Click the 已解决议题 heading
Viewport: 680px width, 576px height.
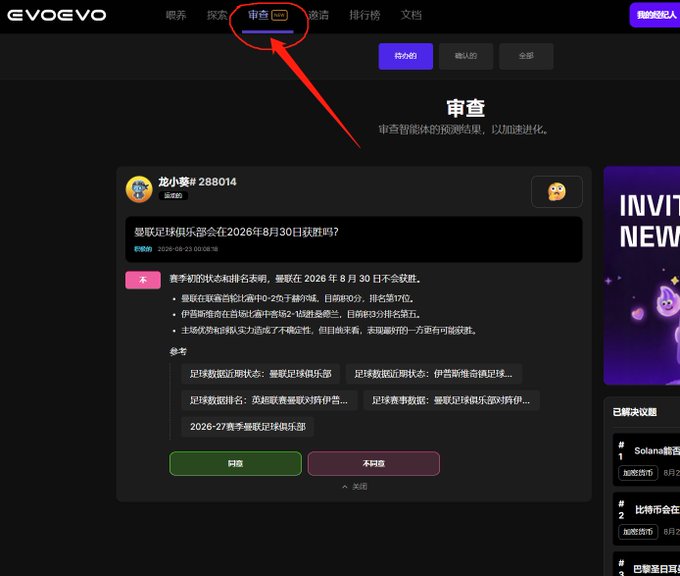[634, 412]
